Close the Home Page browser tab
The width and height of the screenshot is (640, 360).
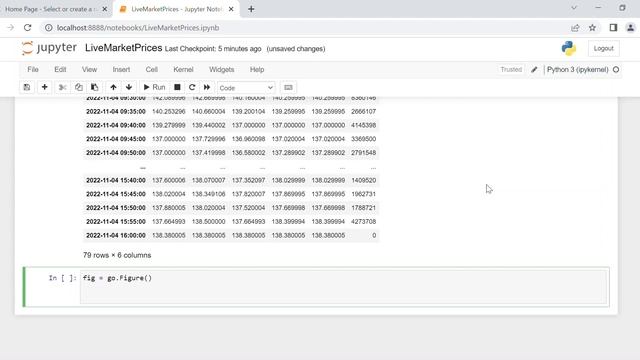[104, 9]
